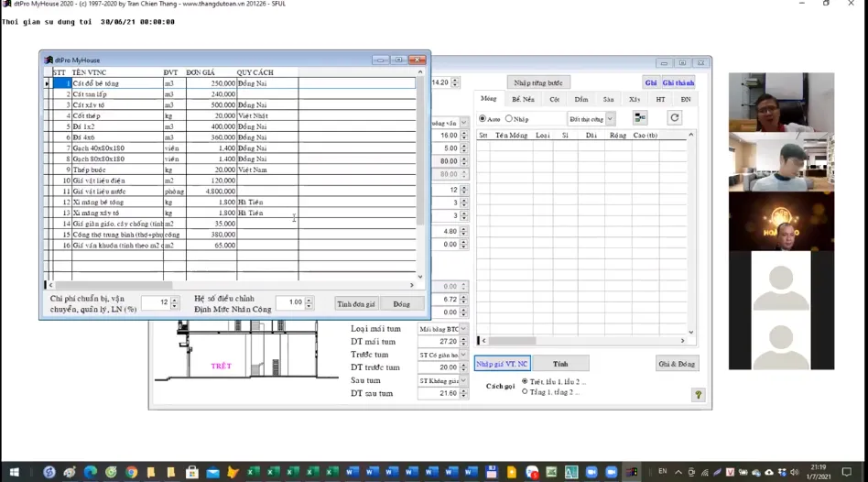Open Mail app from the taskbar
The height and width of the screenshot is (482, 868).
tap(212, 473)
